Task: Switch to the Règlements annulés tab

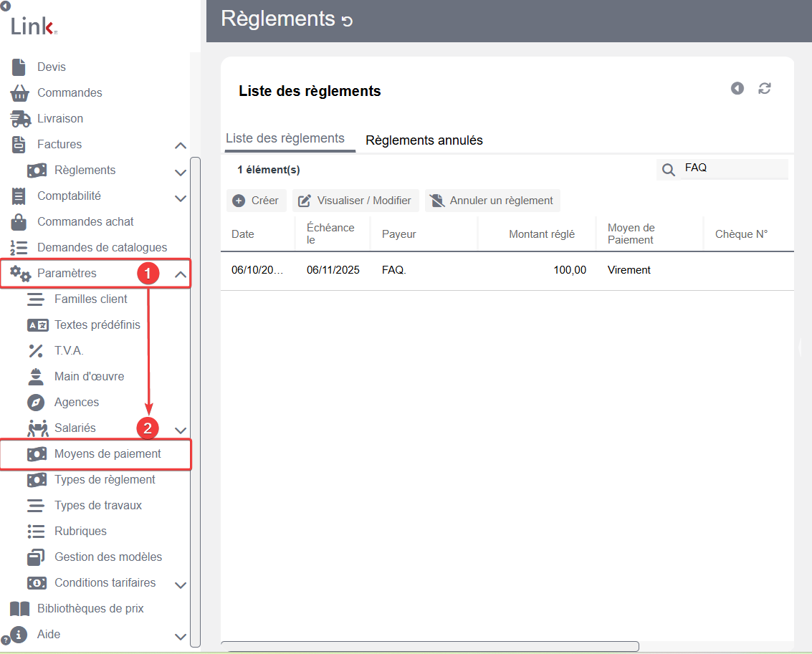Action: click(424, 140)
